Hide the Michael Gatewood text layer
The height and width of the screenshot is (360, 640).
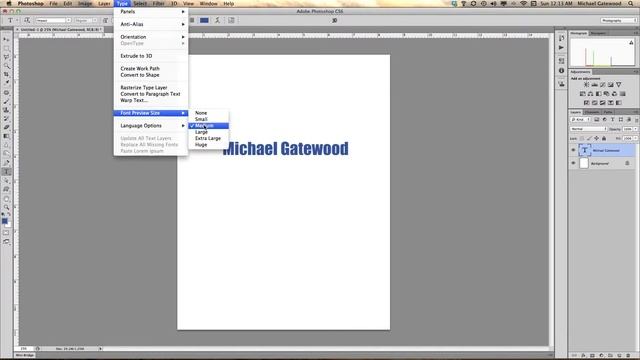[x=573, y=150]
